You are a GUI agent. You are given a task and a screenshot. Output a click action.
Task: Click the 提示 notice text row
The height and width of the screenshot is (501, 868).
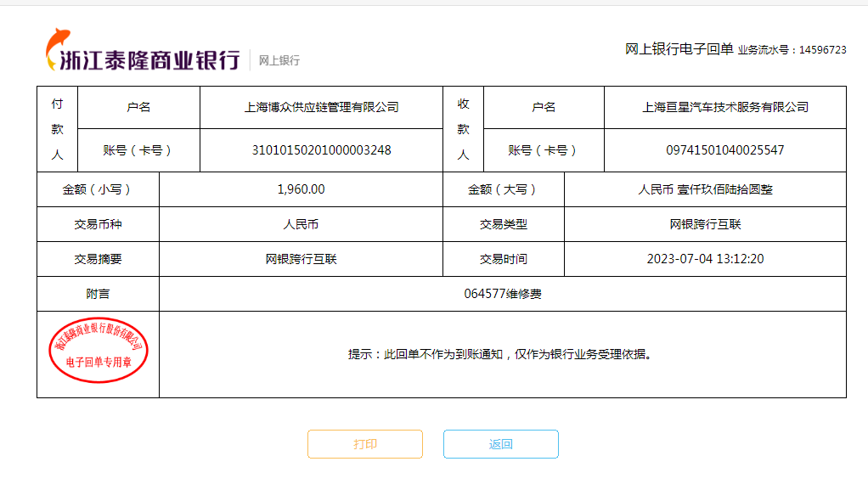(502, 354)
